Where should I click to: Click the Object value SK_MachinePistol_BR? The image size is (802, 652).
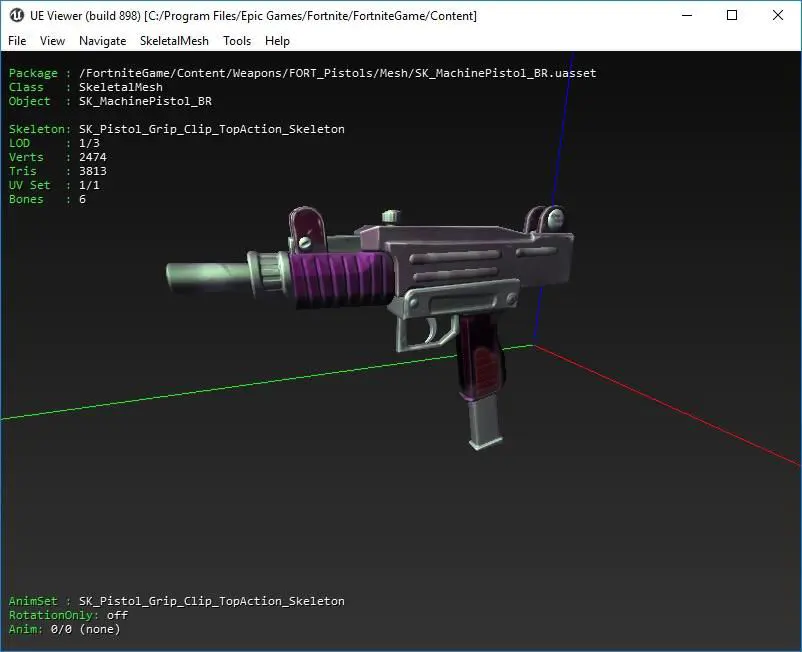pyautogui.click(x=145, y=101)
